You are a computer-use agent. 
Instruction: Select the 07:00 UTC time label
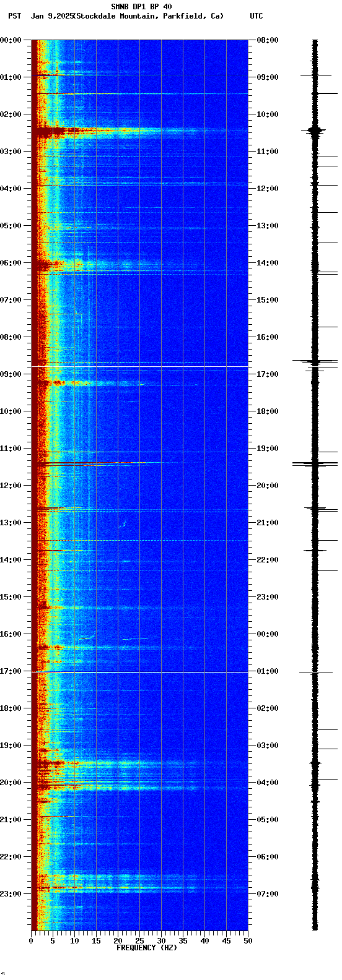(x=268, y=894)
